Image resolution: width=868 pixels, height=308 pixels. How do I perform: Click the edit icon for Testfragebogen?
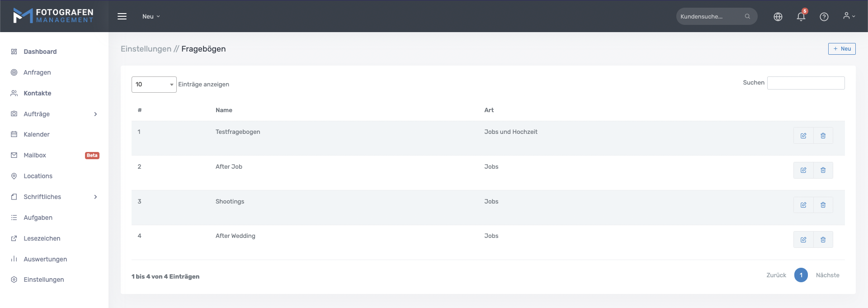tap(803, 136)
